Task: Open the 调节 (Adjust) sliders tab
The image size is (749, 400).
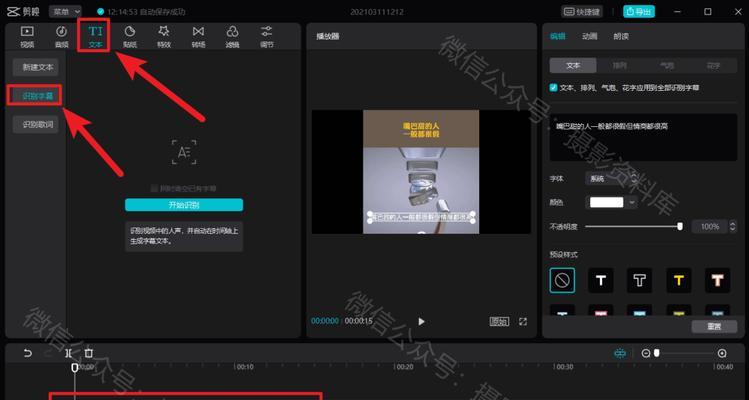Action: [267, 37]
